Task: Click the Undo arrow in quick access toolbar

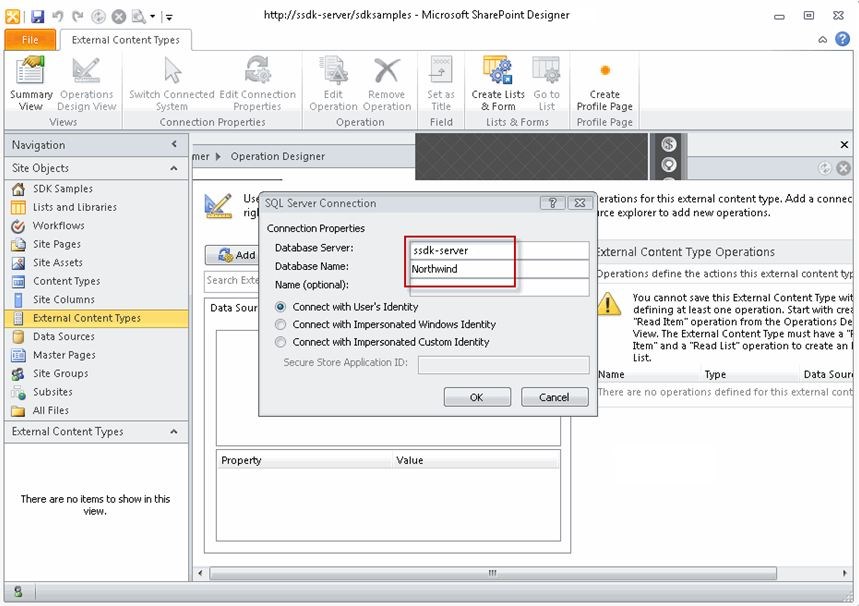Action: point(58,16)
